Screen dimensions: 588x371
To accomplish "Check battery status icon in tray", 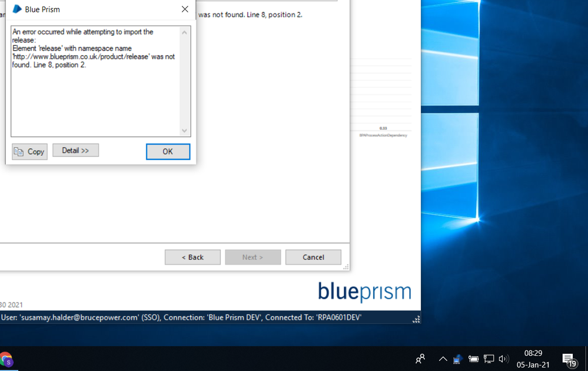I will [473, 359].
